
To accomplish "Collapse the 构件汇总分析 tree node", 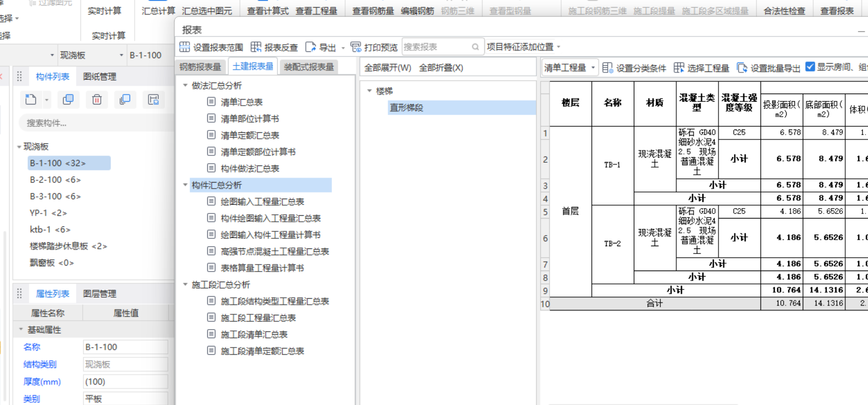I will click(x=185, y=185).
